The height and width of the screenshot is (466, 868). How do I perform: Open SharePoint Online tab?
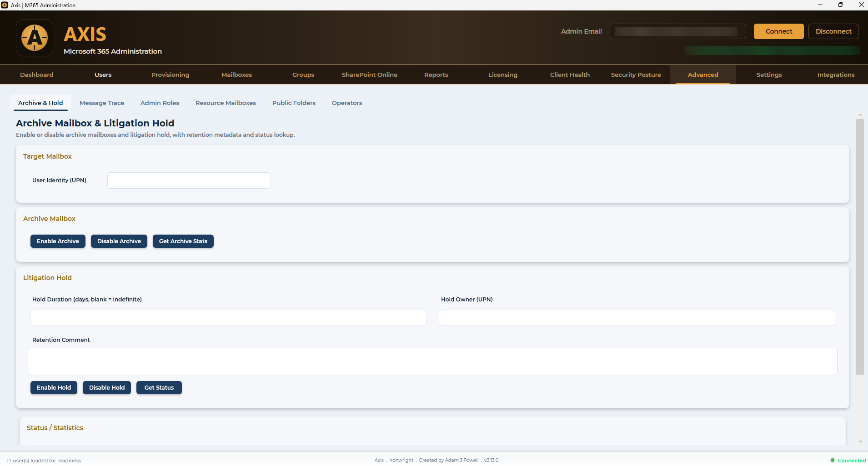click(x=370, y=75)
